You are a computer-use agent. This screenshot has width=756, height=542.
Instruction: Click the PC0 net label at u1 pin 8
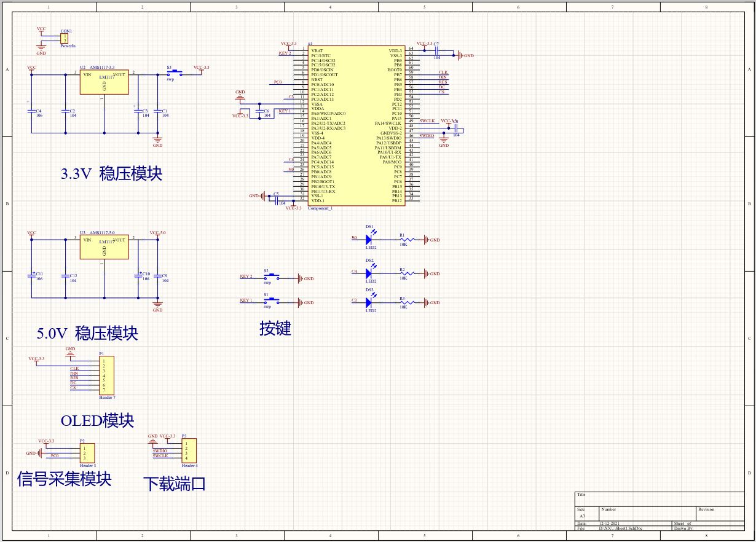(x=278, y=82)
